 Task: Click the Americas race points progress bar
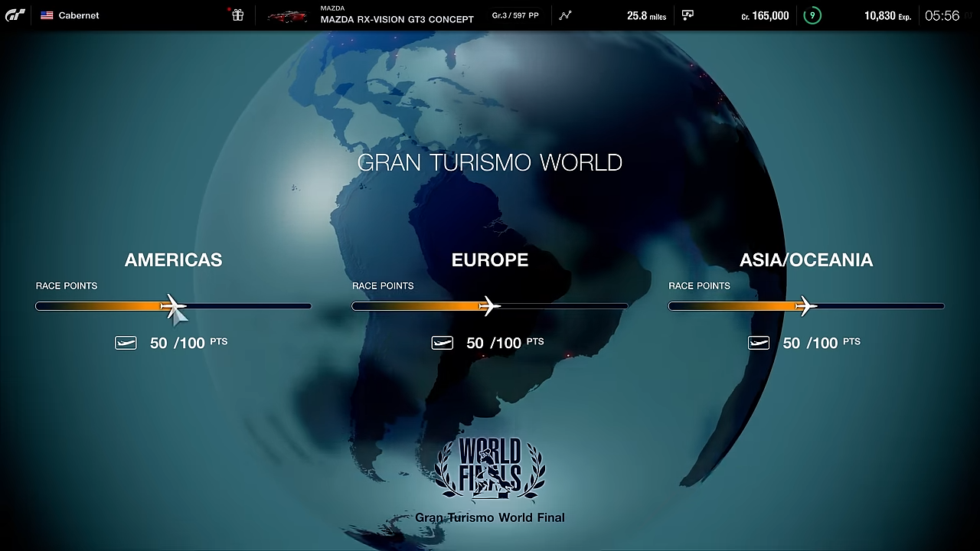(x=174, y=306)
